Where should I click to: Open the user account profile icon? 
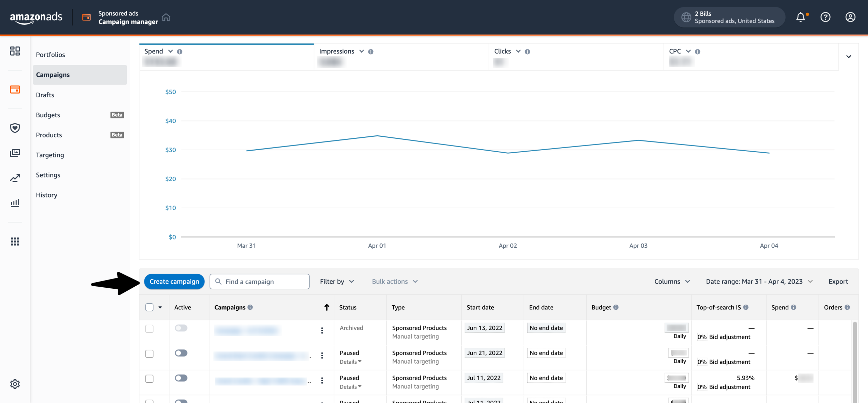click(850, 17)
